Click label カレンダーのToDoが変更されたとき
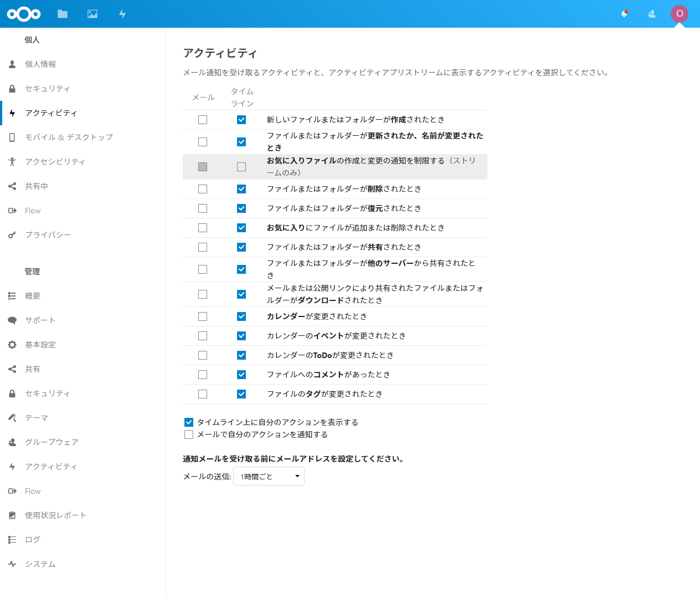This screenshot has width=700, height=598. coord(330,355)
